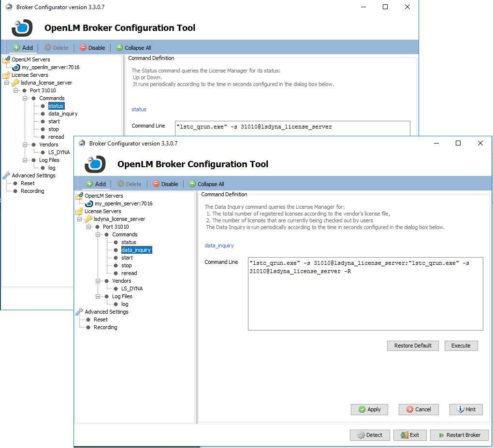Select Recording under Advanced Settings
The width and height of the screenshot is (493, 448).
[x=105, y=327]
